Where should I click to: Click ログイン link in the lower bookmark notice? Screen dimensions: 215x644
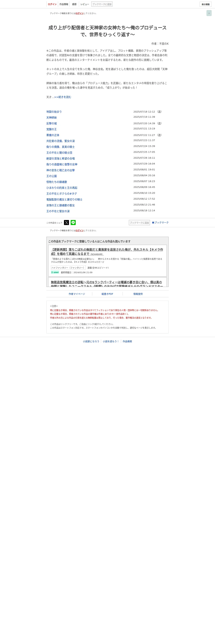80,231
